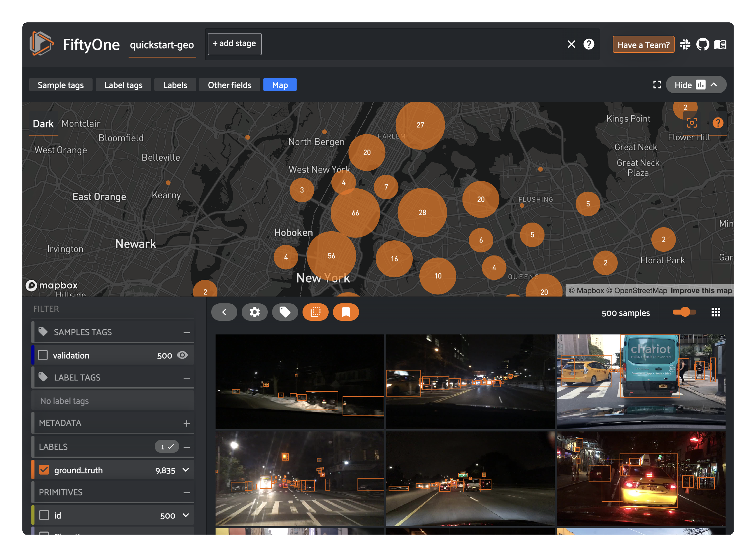The height and width of the screenshot is (557, 756).
Task: Click the mapbox logo
Action: tap(52, 285)
